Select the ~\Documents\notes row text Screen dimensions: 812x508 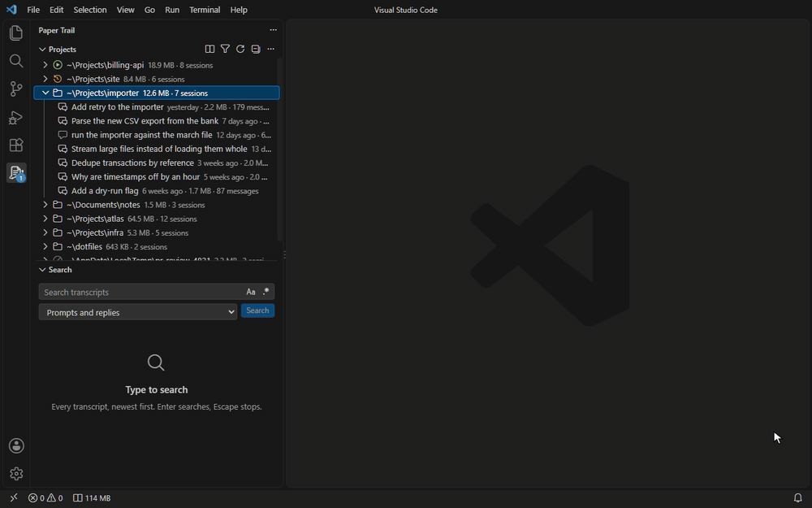point(103,205)
